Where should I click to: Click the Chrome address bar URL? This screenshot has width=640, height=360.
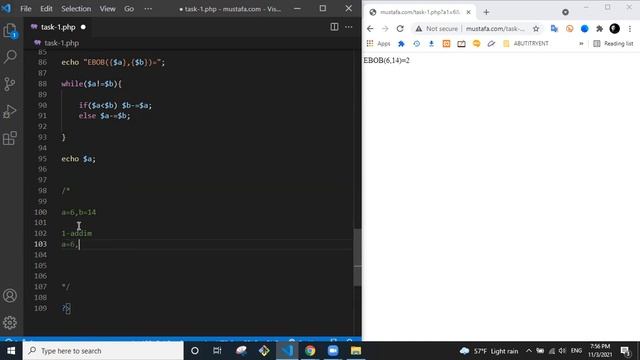coord(495,29)
